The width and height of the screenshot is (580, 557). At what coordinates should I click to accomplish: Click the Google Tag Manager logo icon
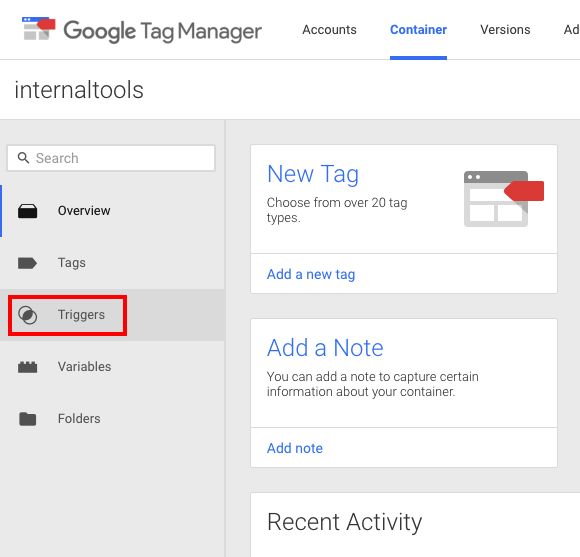point(38,28)
